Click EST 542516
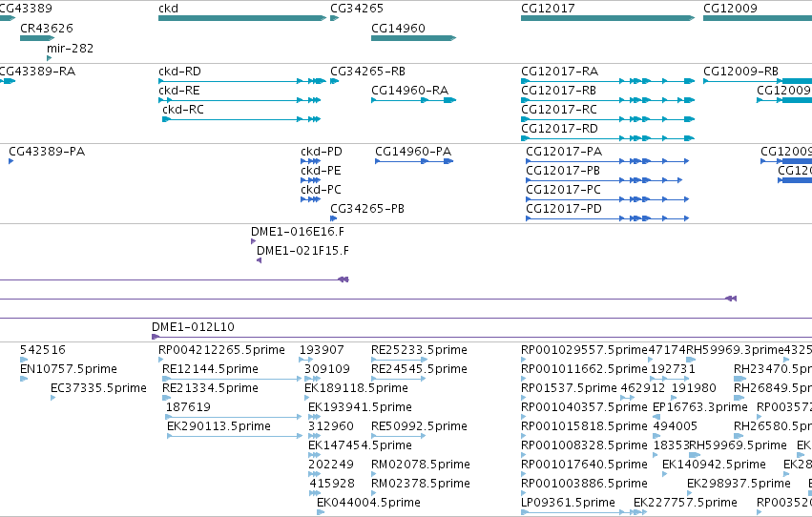812x517 pixels. click(24, 360)
